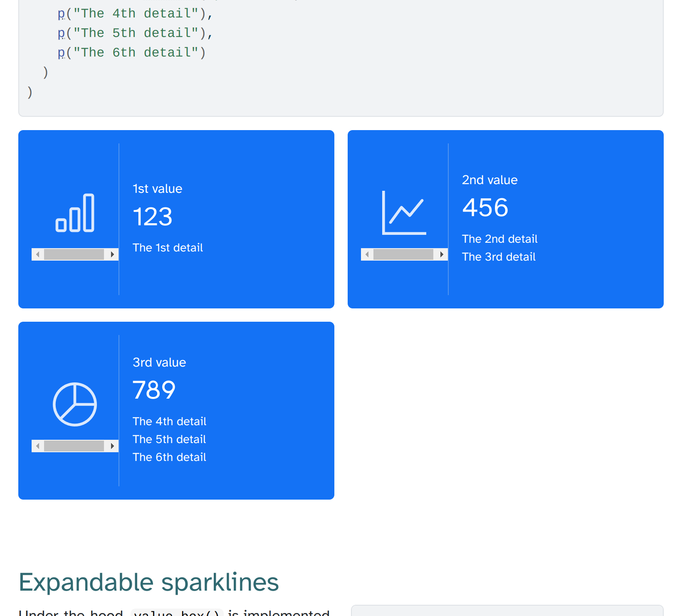Click 'The 4th detail' in the value box
Screen dimensions: 692x616
[x=169, y=421]
